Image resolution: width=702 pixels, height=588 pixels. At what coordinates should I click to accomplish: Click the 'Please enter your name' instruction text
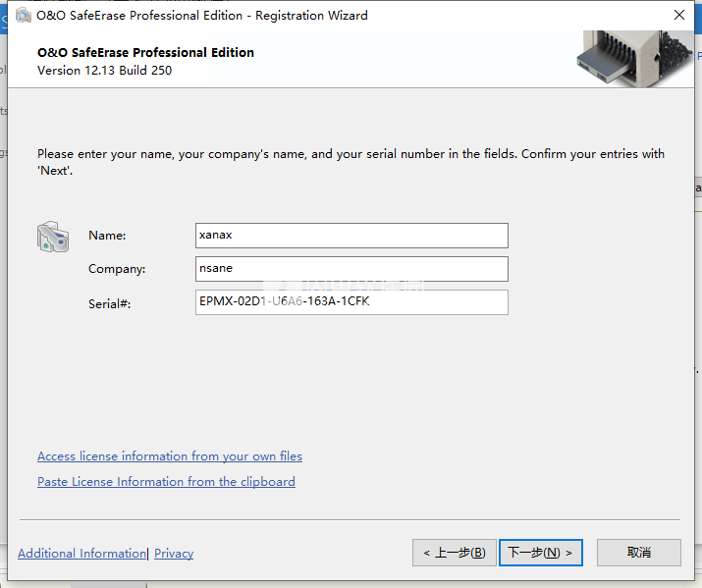(351, 162)
